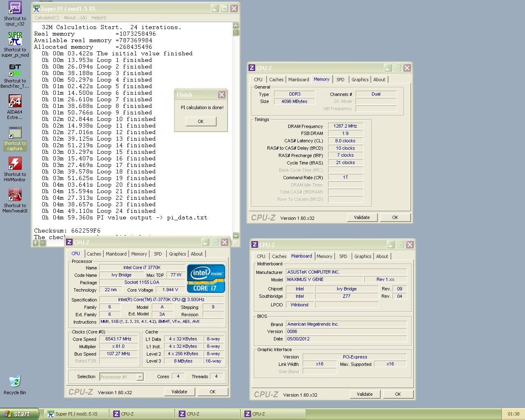Click the Loop 24 finished line
The height and width of the screenshot is (420, 525).
[98, 211]
